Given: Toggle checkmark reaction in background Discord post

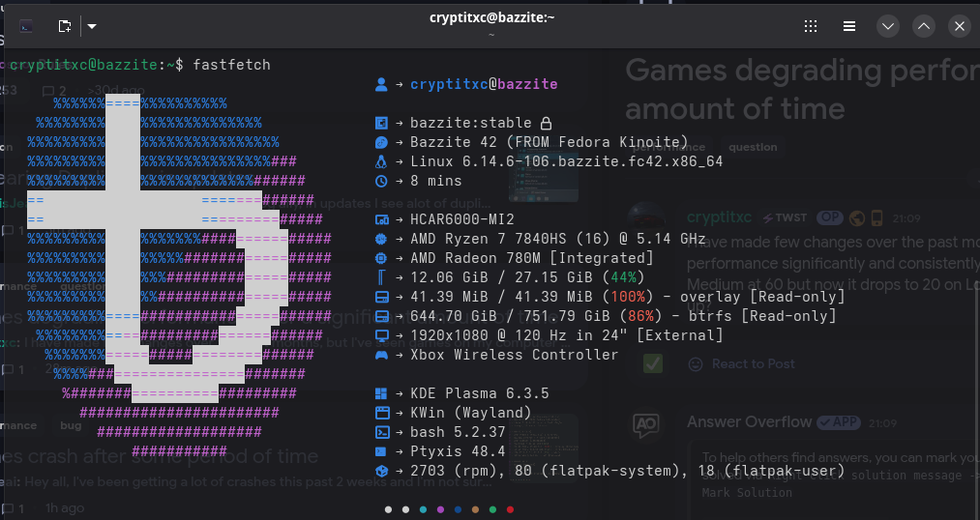Looking at the screenshot, I should (653, 363).
